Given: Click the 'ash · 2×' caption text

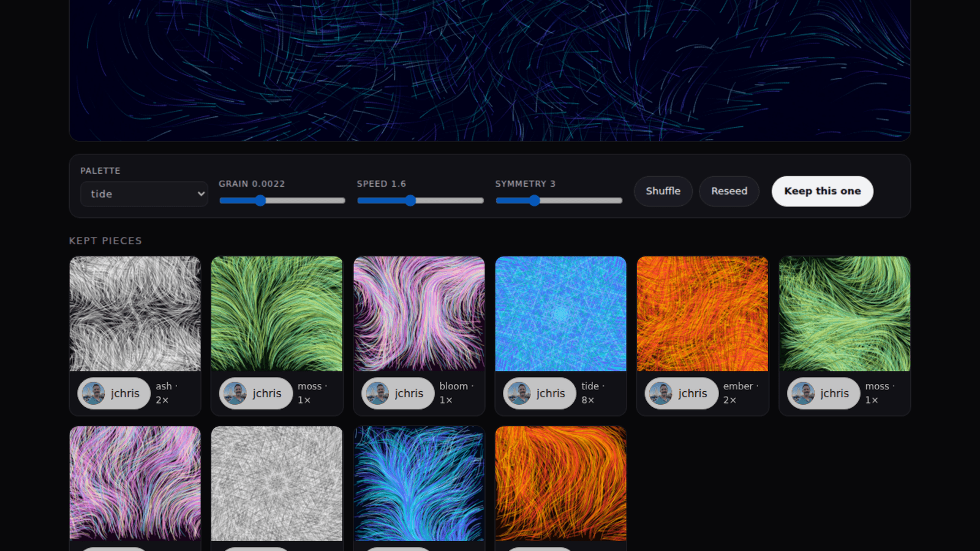Looking at the screenshot, I should click(167, 393).
